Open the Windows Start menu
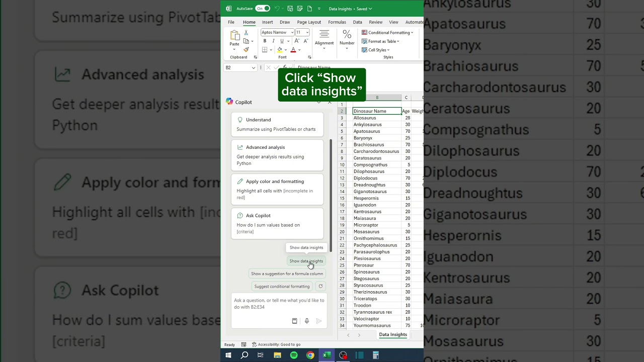The height and width of the screenshot is (362, 644). (228, 355)
